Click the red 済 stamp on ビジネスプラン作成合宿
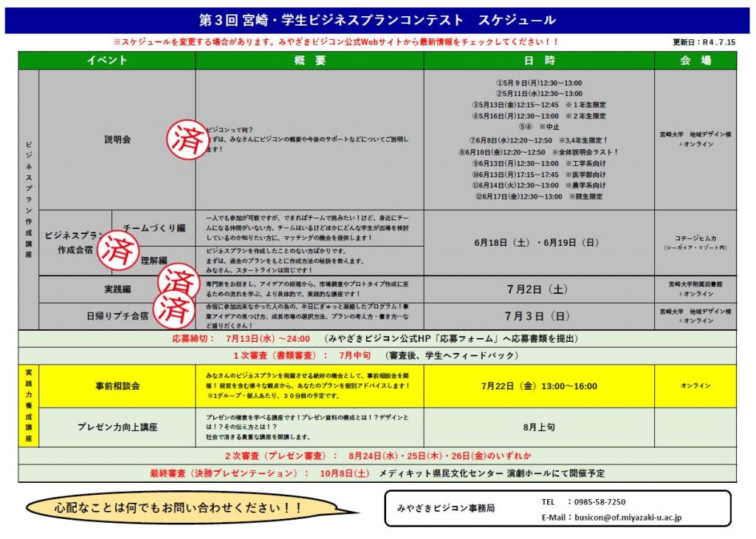The image size is (756, 539). (x=118, y=250)
